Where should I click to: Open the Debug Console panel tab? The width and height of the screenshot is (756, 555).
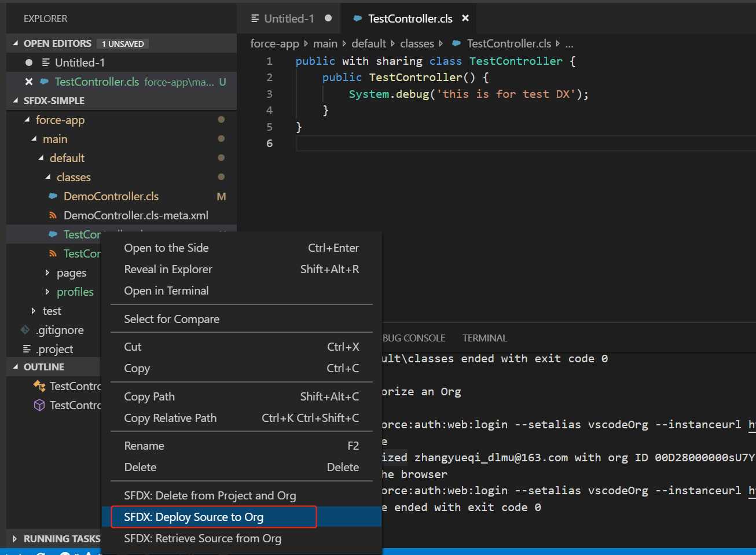pyautogui.click(x=414, y=338)
